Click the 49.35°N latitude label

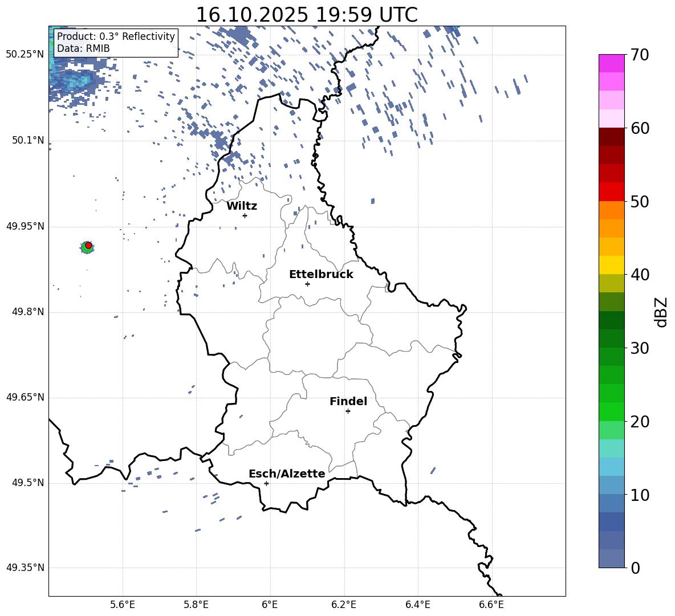25,568
